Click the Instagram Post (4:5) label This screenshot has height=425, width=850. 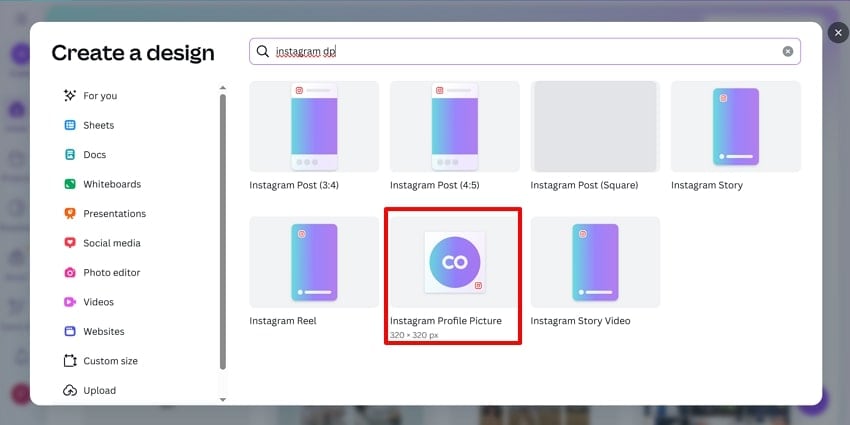pyautogui.click(x=435, y=185)
